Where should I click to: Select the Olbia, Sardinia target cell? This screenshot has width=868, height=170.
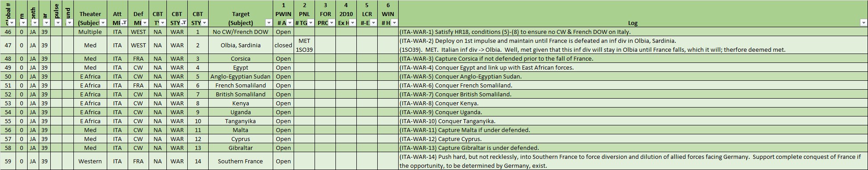(241, 45)
